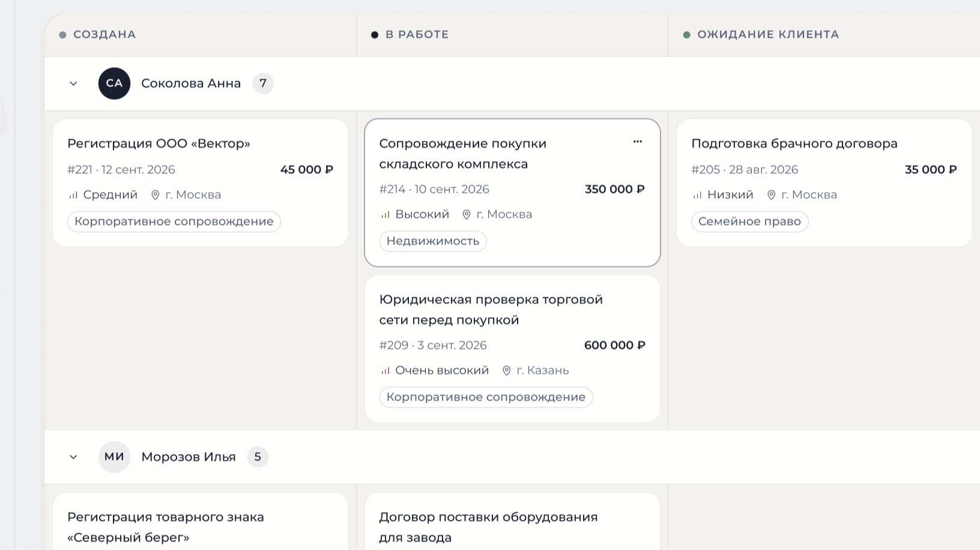Click the amount 600 000 ₽
The width and height of the screenshot is (980, 550).
(615, 346)
